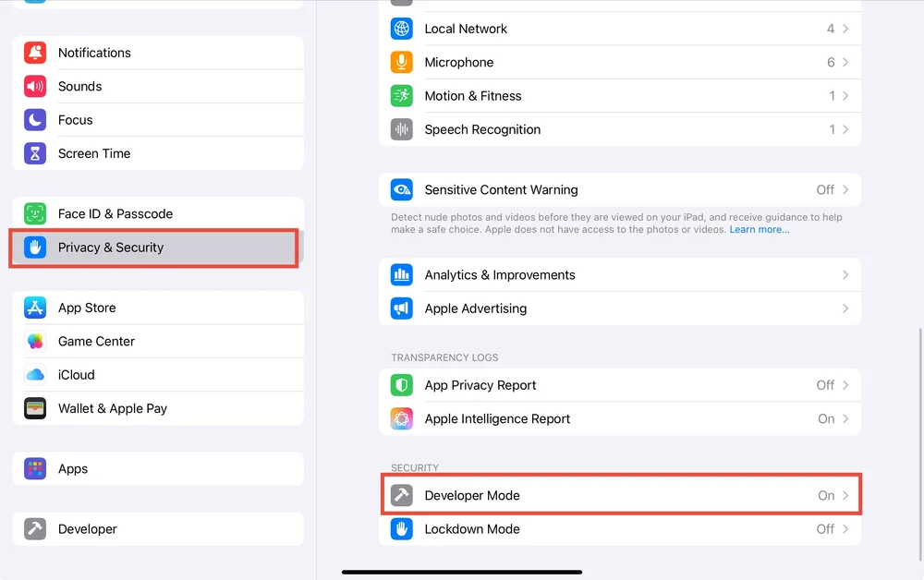
Task: Select Notifications in the sidebar
Action: [x=158, y=53]
